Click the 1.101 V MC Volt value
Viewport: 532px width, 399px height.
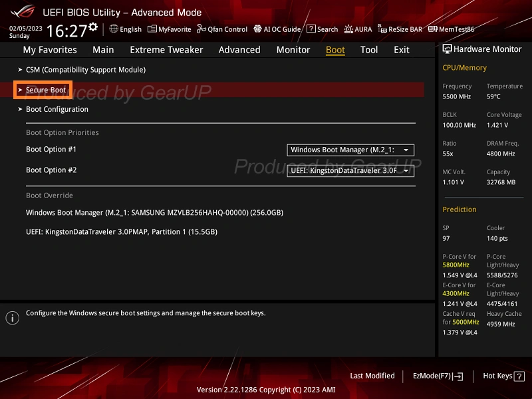tap(453, 182)
